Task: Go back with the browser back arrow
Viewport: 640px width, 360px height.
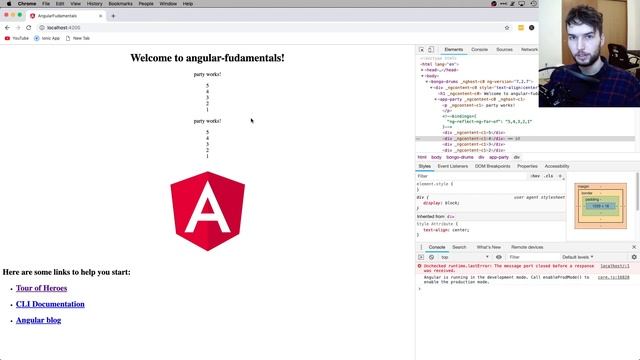Action: pyautogui.click(x=7, y=28)
